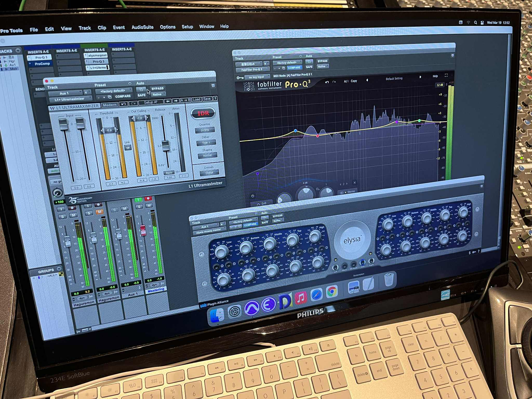Click the Link arrows button in L1

pyautogui.click(x=128, y=148)
